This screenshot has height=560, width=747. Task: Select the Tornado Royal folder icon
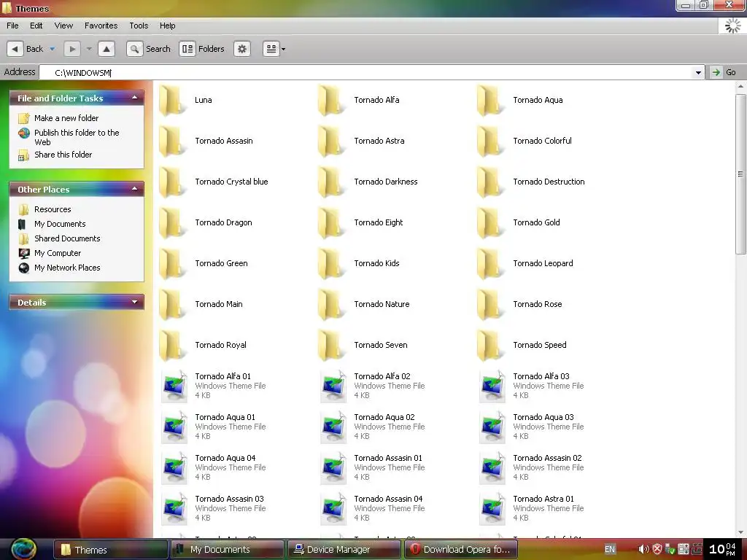coord(172,345)
